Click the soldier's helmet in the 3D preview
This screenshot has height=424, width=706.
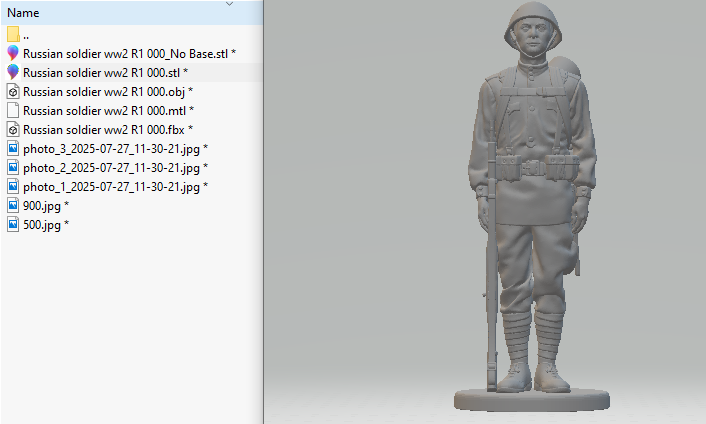coord(531,23)
